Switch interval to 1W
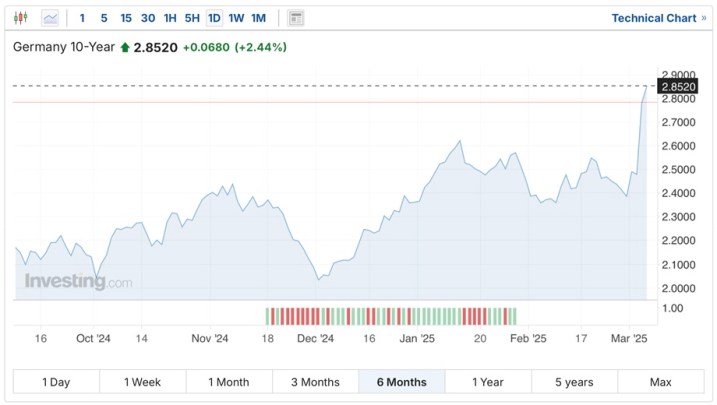The image size is (717, 405). coord(236,18)
